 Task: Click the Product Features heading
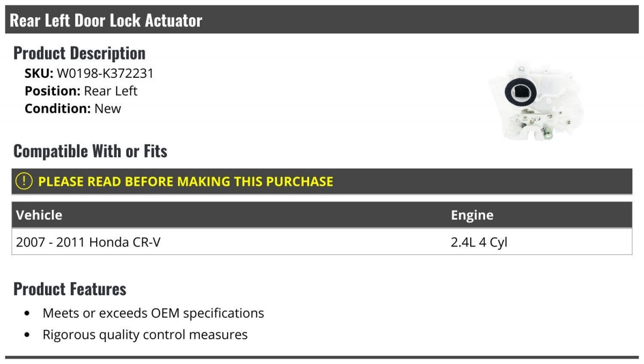tap(70, 289)
